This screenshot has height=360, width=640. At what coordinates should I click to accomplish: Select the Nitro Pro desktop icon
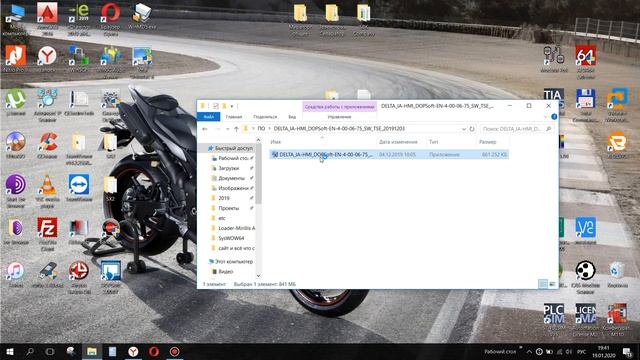click(x=15, y=60)
